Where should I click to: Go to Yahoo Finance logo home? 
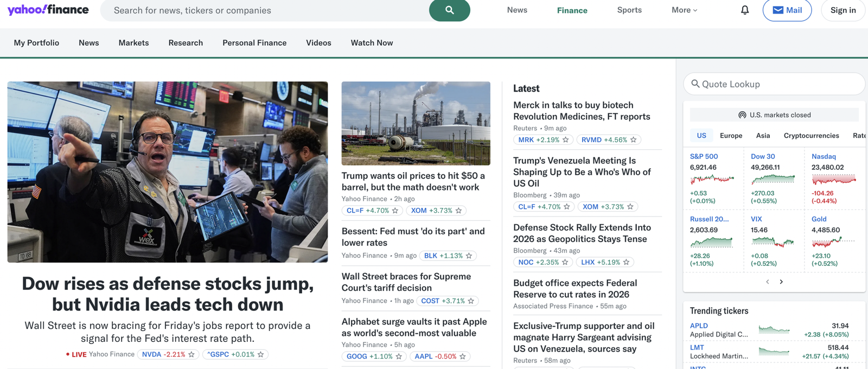pyautogui.click(x=48, y=10)
